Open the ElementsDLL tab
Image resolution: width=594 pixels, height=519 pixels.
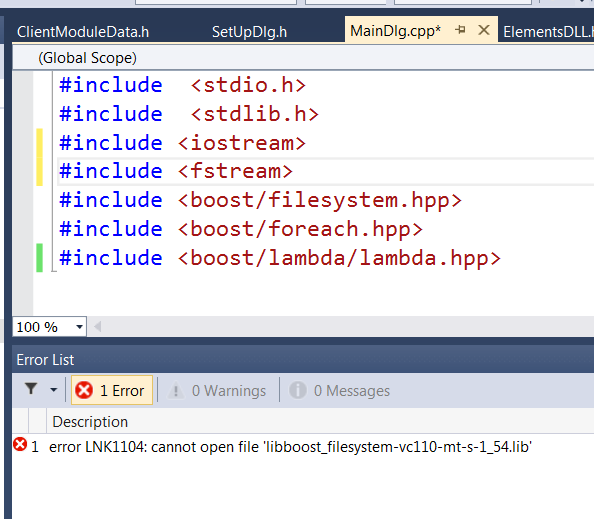548,31
